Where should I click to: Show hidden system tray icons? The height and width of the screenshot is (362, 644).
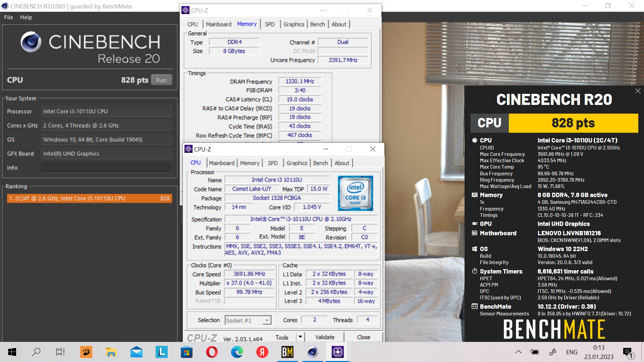pyautogui.click(x=519, y=352)
